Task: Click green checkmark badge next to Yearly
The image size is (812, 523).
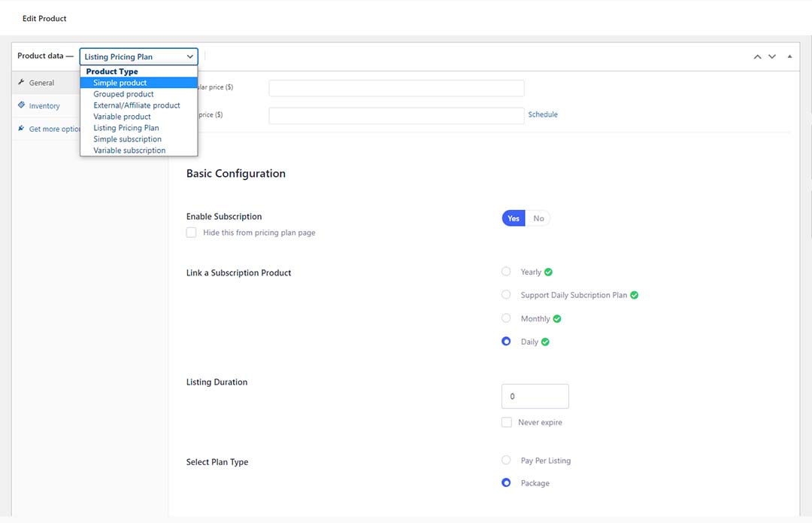Action: (x=548, y=272)
